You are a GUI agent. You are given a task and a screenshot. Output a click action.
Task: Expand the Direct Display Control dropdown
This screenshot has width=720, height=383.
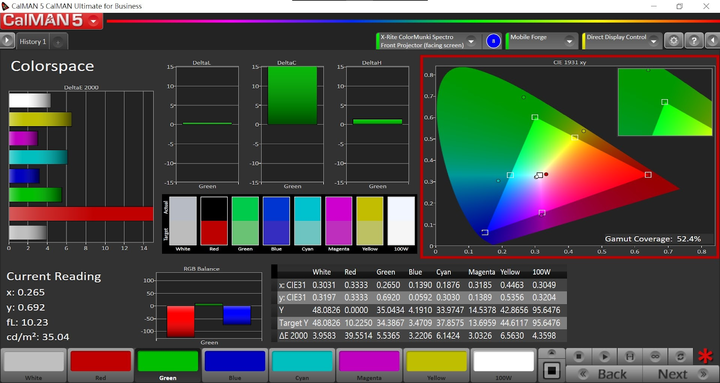tap(654, 41)
